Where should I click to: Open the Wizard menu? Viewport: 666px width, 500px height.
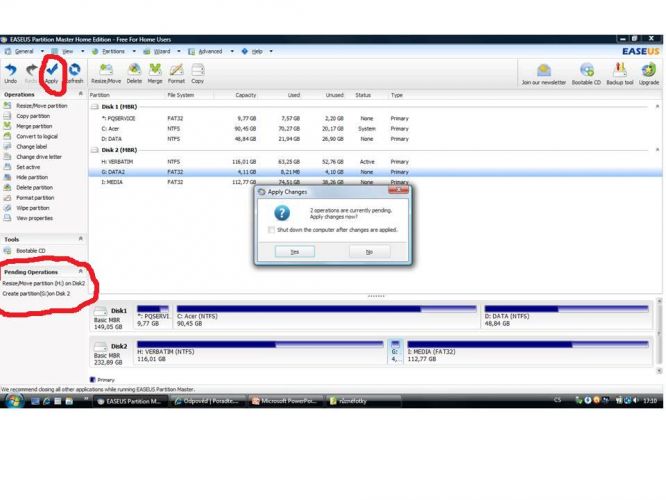[x=162, y=51]
